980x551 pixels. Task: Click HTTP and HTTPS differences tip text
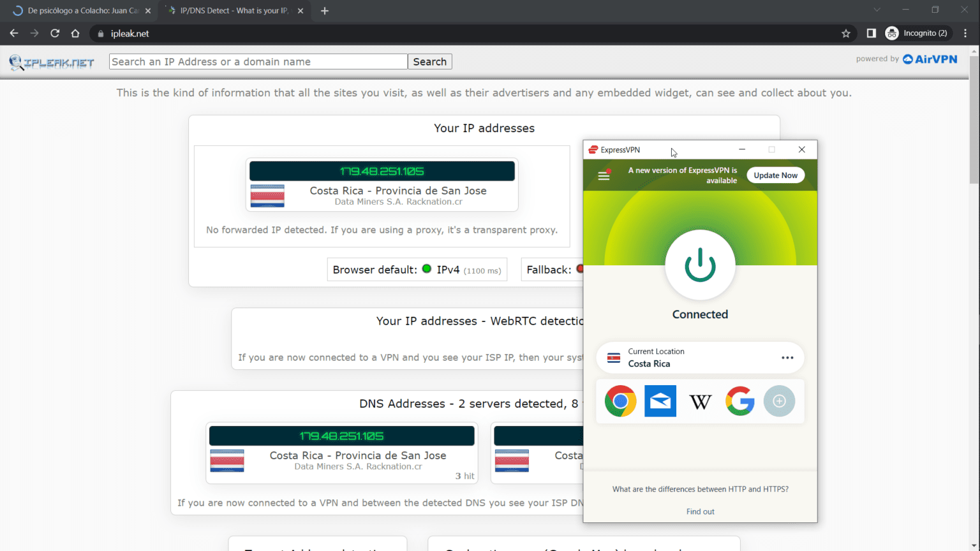pos(701,489)
